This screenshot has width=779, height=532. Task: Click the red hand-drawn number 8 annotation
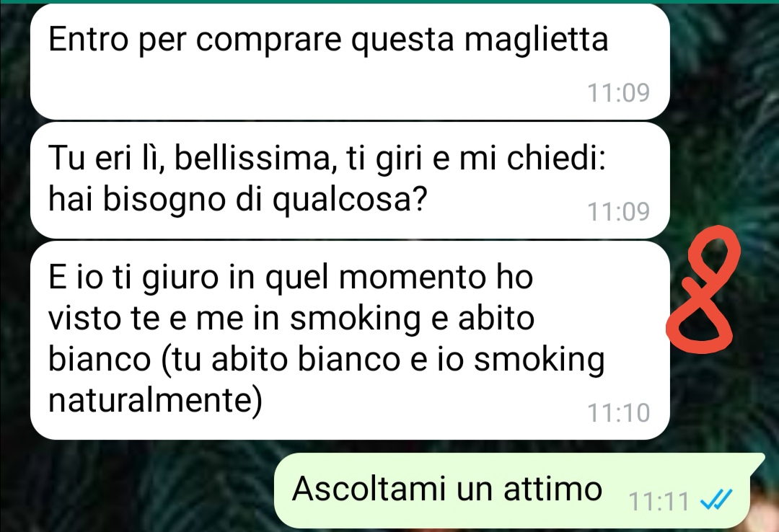point(703,289)
